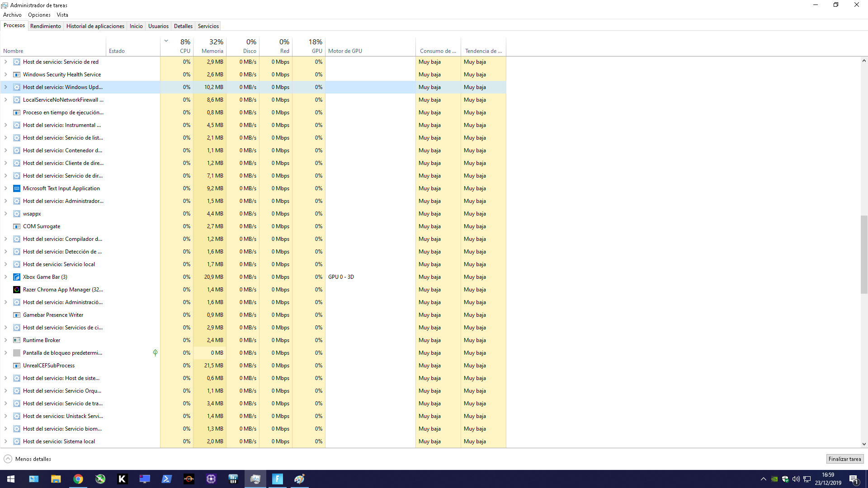Viewport: 868px width, 488px height.
Task: Open the blue F app taskbar icon
Action: 278,479
